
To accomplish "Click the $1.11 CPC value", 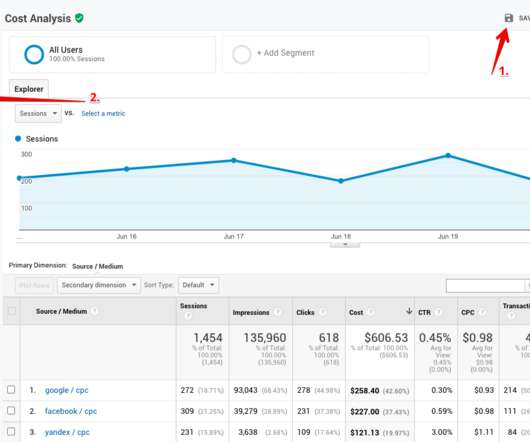I will click(x=484, y=432).
